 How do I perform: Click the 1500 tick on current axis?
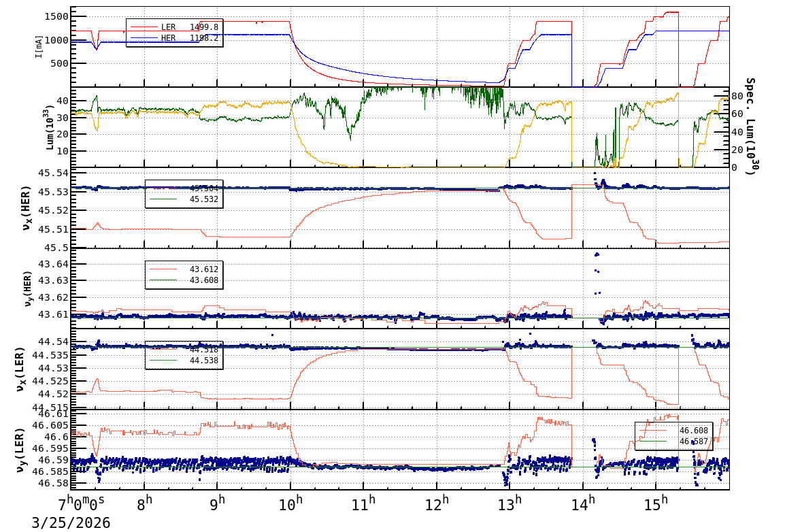[56, 16]
